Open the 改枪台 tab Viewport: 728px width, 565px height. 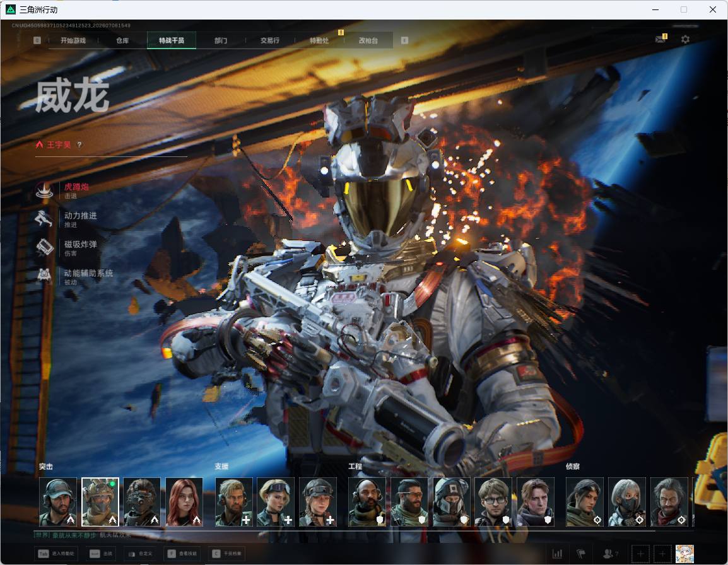click(x=368, y=40)
